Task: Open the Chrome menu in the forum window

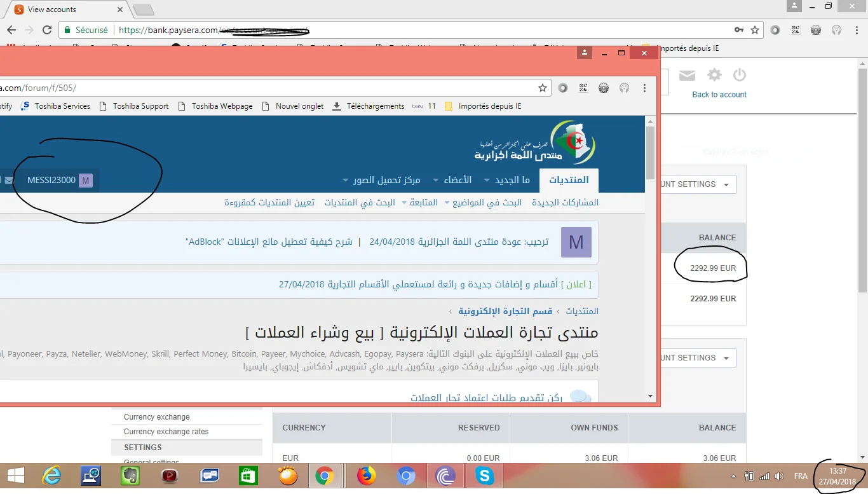Action: click(x=644, y=88)
